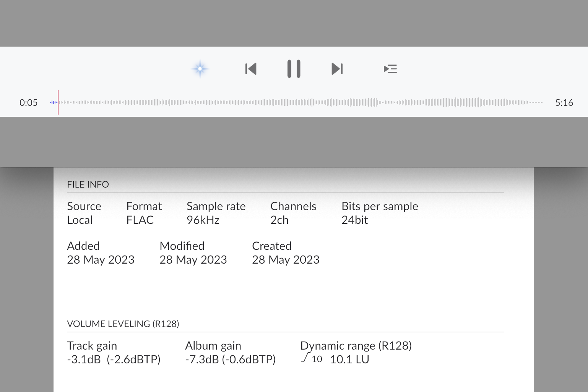The image size is (588, 392).
Task: Click the dynamic range curve icon
Action: [x=305, y=358]
